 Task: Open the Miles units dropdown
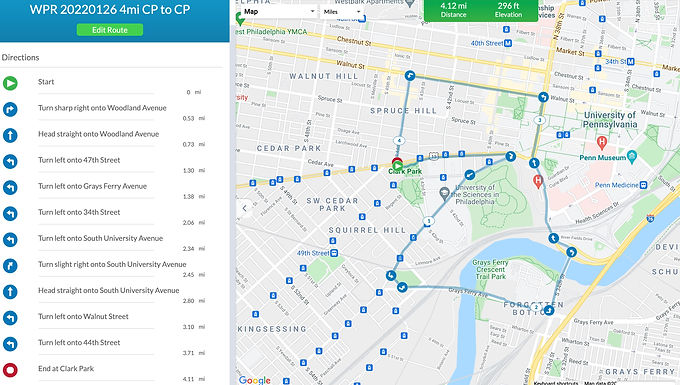[342, 12]
